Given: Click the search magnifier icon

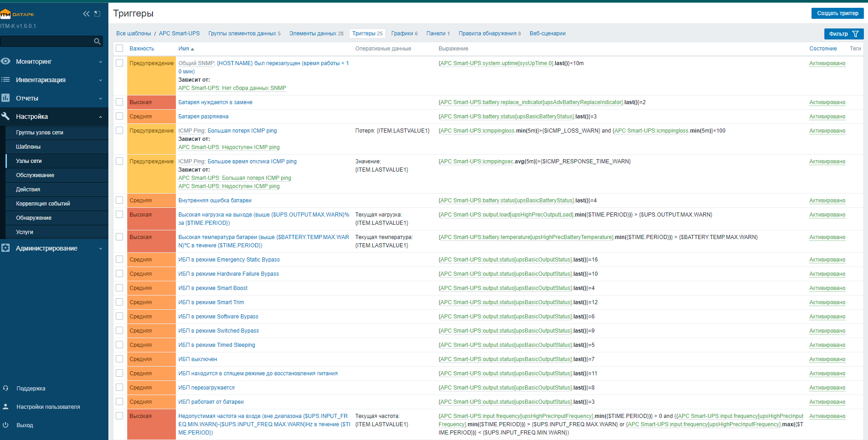Looking at the screenshot, I should click(x=97, y=41).
